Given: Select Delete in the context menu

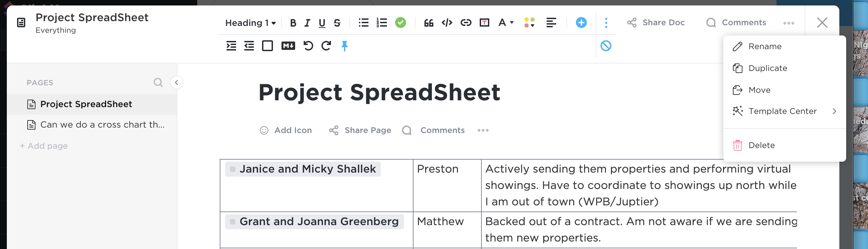Looking at the screenshot, I should [762, 145].
